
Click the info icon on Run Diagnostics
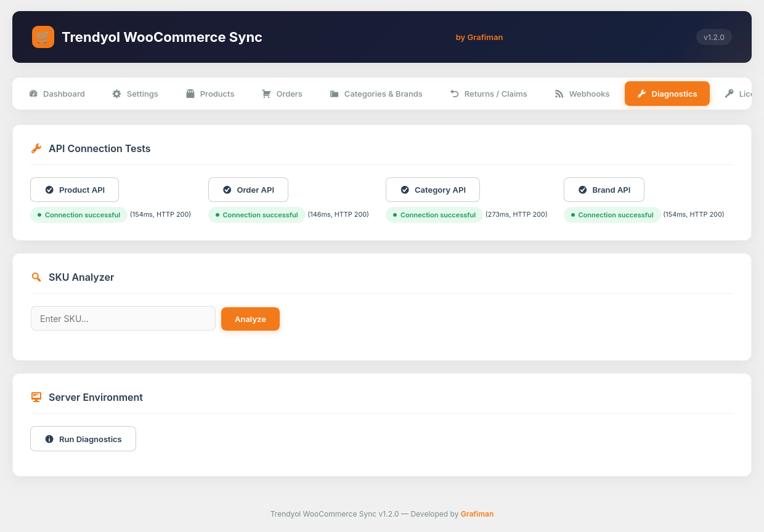click(x=49, y=439)
